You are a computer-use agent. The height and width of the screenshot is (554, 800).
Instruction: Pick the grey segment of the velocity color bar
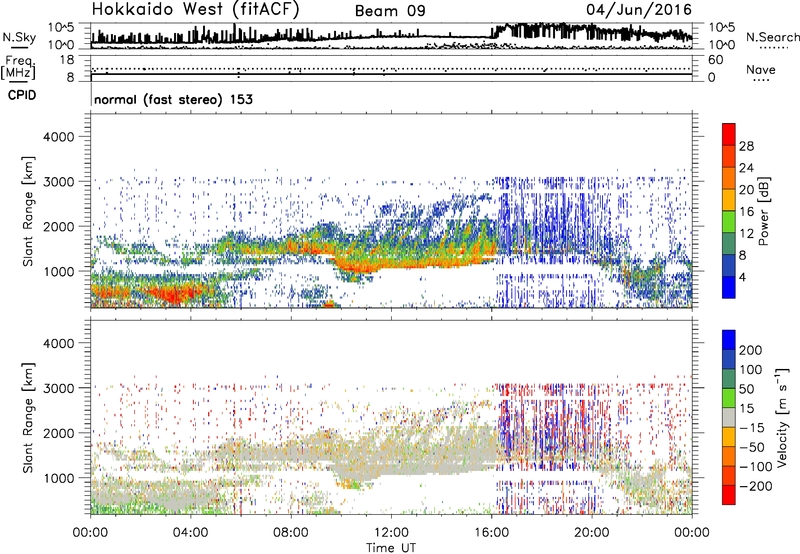729,418
